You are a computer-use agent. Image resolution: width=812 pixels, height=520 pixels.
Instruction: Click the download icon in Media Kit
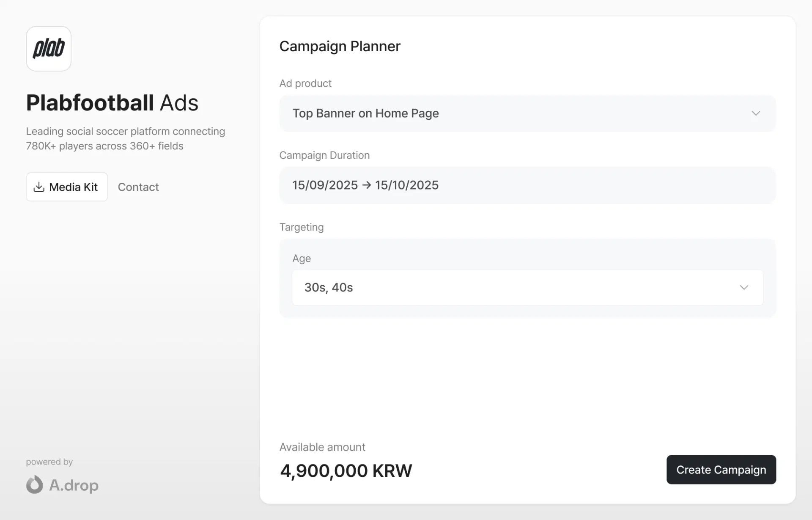point(39,187)
